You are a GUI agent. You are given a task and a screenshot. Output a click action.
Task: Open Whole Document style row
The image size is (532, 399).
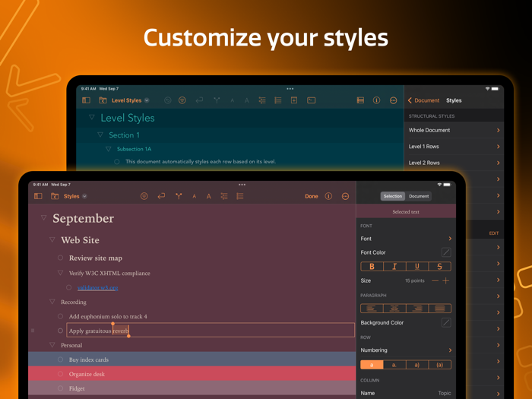(x=454, y=130)
